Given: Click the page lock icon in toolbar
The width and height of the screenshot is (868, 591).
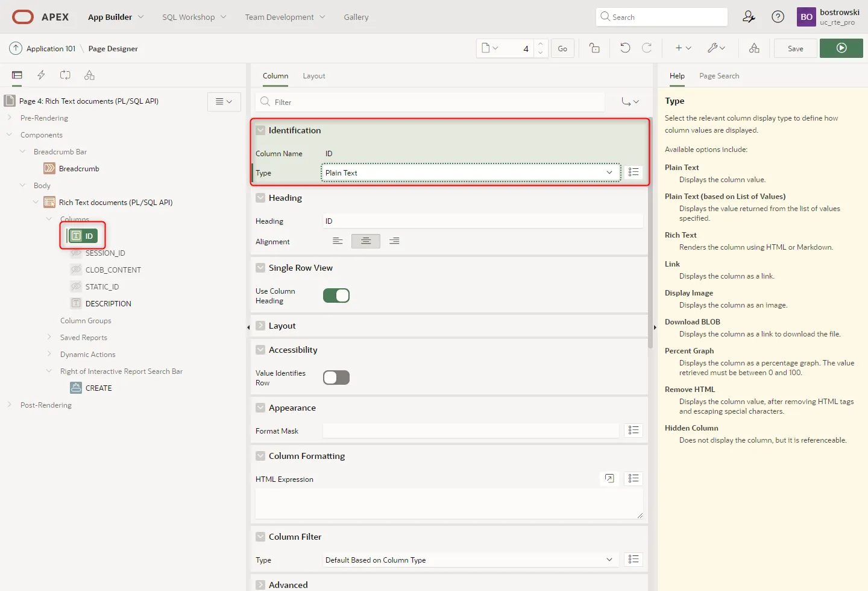Looking at the screenshot, I should pos(594,48).
